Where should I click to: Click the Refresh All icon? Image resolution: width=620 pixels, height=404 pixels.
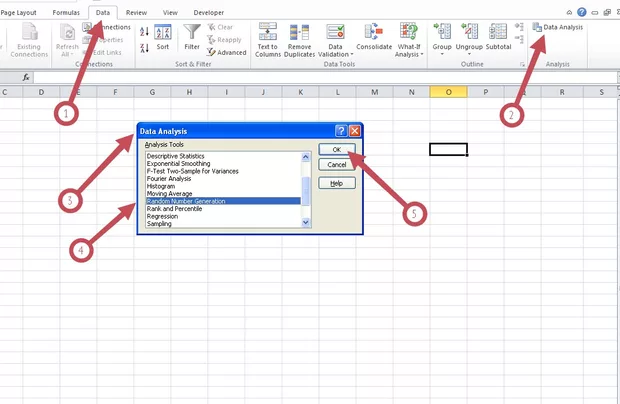tap(67, 32)
